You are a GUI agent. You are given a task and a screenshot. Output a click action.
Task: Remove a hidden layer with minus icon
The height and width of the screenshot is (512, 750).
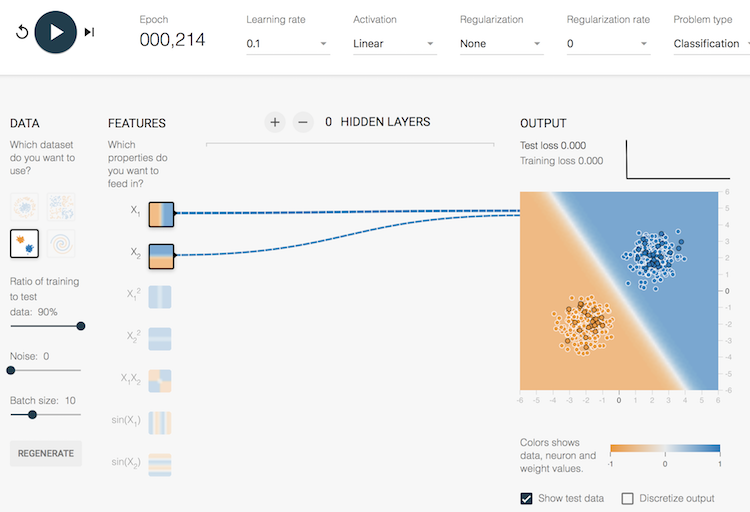303,122
